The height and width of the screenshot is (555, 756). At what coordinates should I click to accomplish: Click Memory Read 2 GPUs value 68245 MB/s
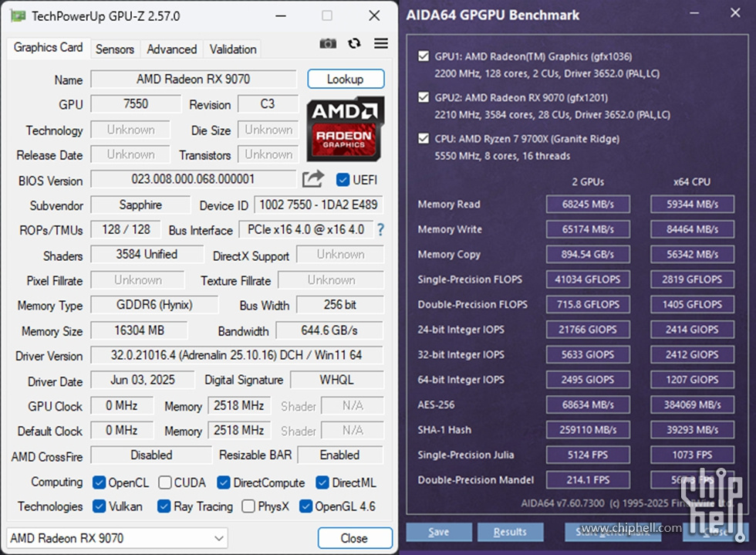pos(588,204)
